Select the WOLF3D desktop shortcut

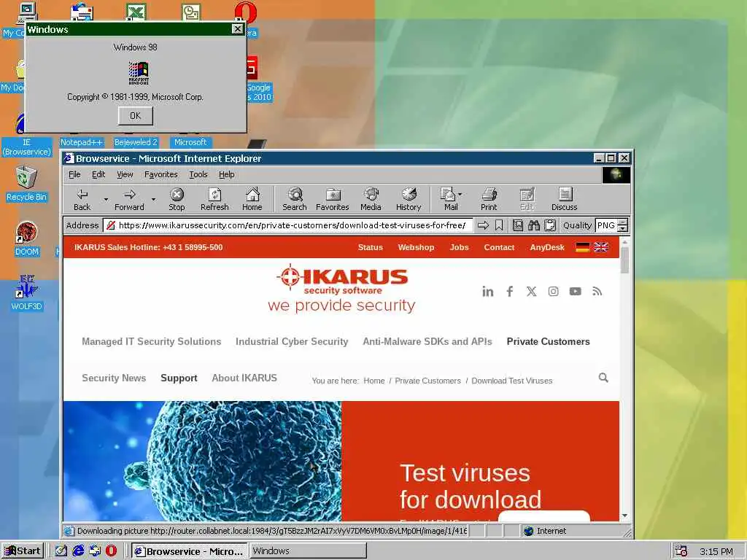[26, 293]
